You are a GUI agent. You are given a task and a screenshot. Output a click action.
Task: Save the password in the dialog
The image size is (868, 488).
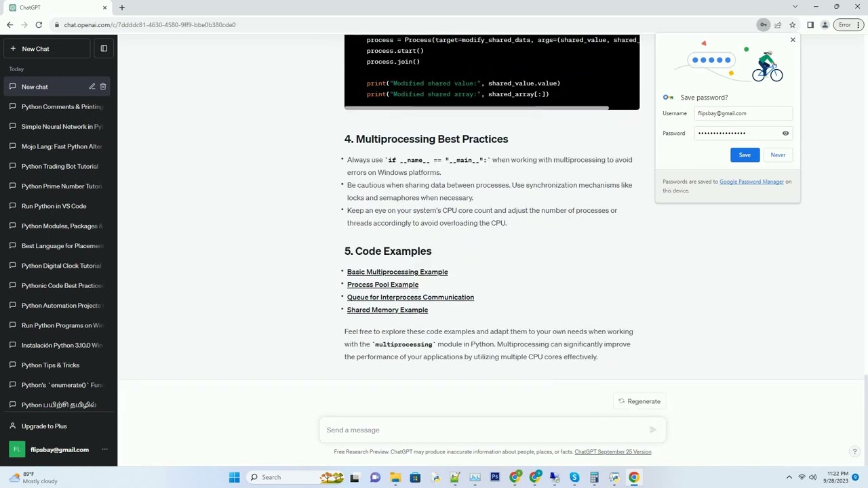point(745,155)
